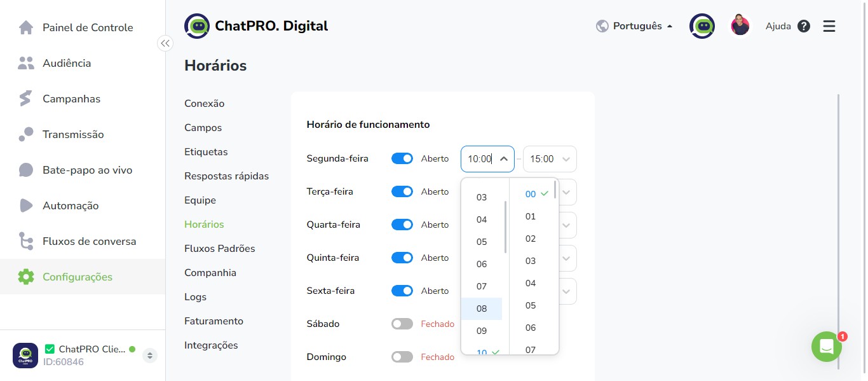
Task: Toggle Quinta-feira open switch
Action: click(x=402, y=258)
